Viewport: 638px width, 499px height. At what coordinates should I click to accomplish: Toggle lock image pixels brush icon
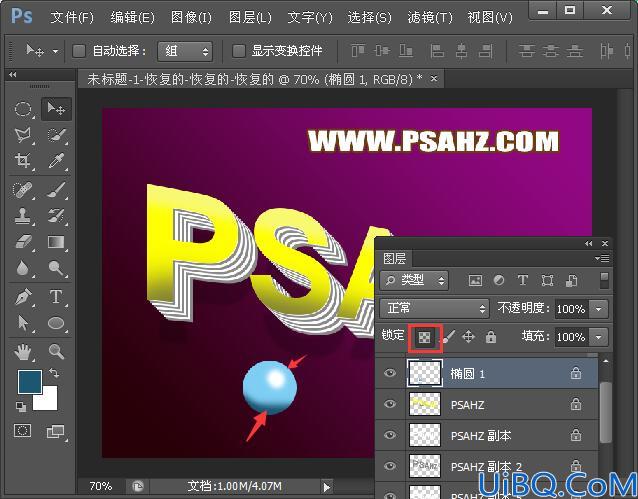[448, 337]
